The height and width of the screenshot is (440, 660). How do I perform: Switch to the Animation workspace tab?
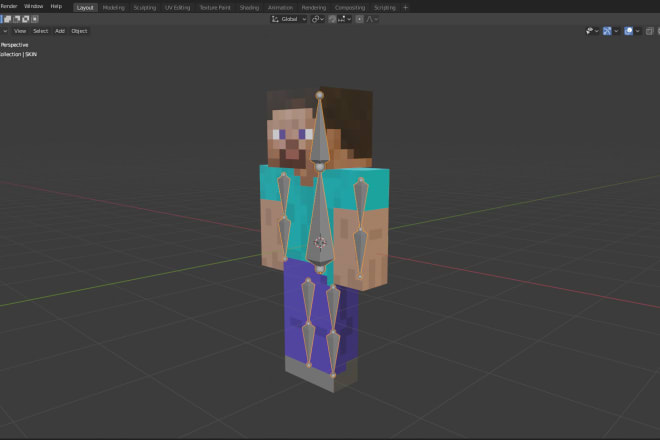[x=280, y=8]
